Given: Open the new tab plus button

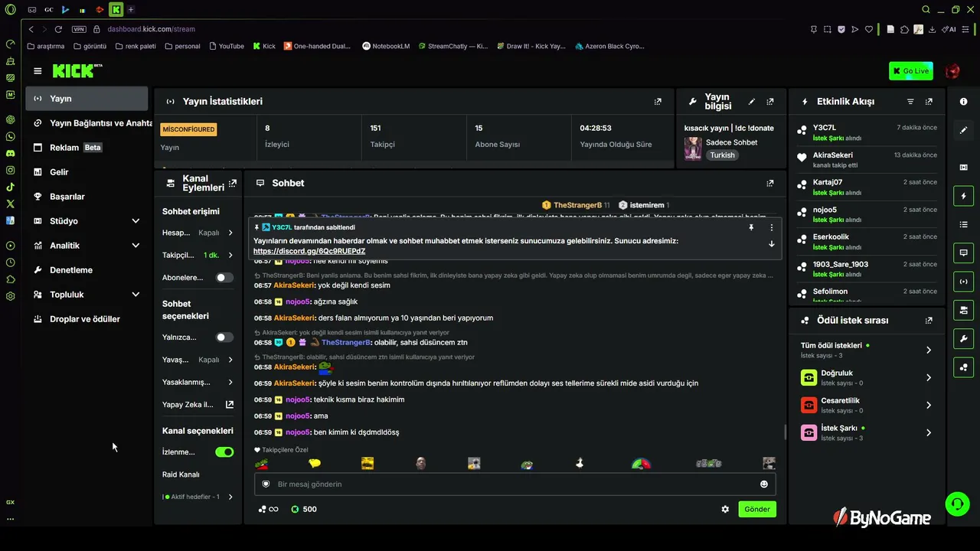Looking at the screenshot, I should pyautogui.click(x=131, y=9).
